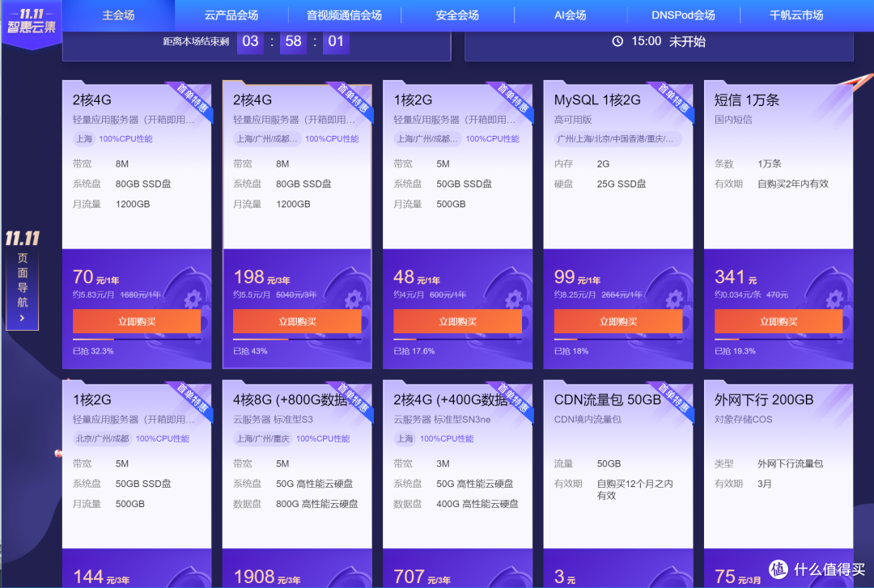Viewport: 874px width, 588px height.
Task: Click the clock icon beside 15:00
Action: (x=617, y=41)
